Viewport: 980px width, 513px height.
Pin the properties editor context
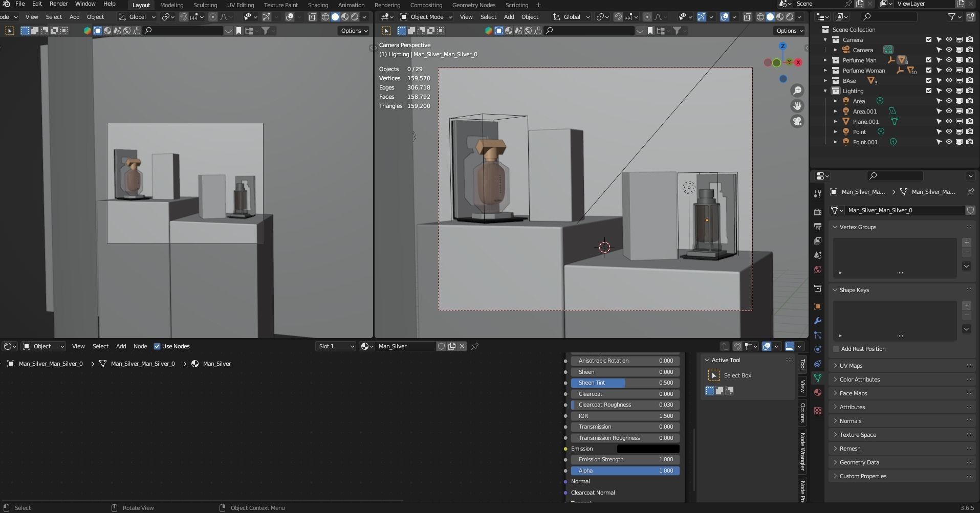(970, 192)
